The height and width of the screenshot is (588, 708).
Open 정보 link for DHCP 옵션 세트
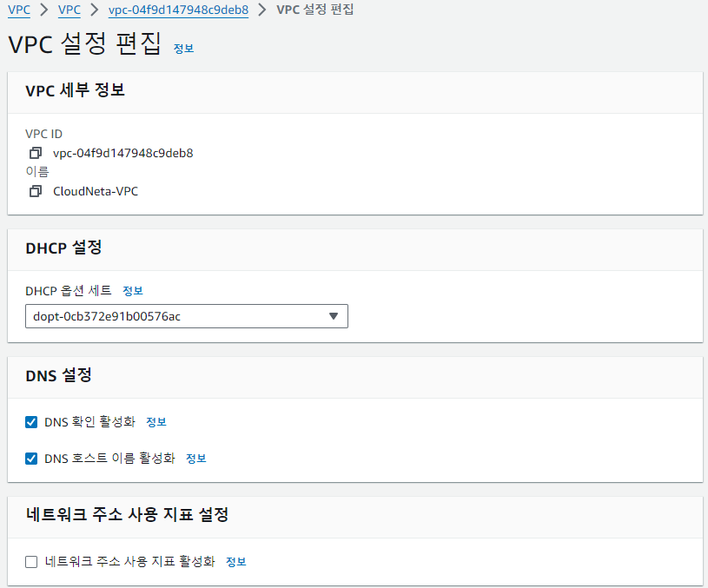[x=133, y=291]
